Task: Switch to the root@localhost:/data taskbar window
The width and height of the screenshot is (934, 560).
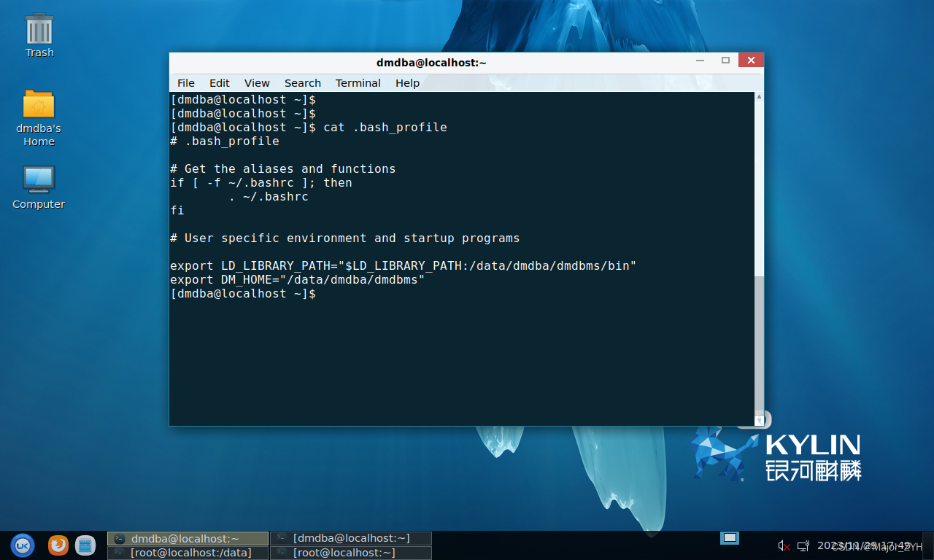Action: 188,553
